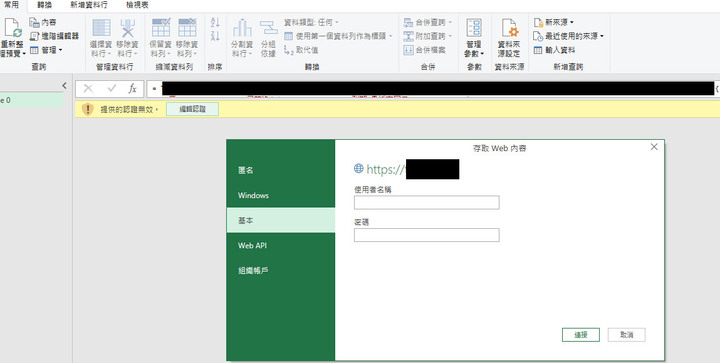Screen dimensions: 720x363
Task: Switch to the 檢視表 ribbon tab
Action: (137, 5)
